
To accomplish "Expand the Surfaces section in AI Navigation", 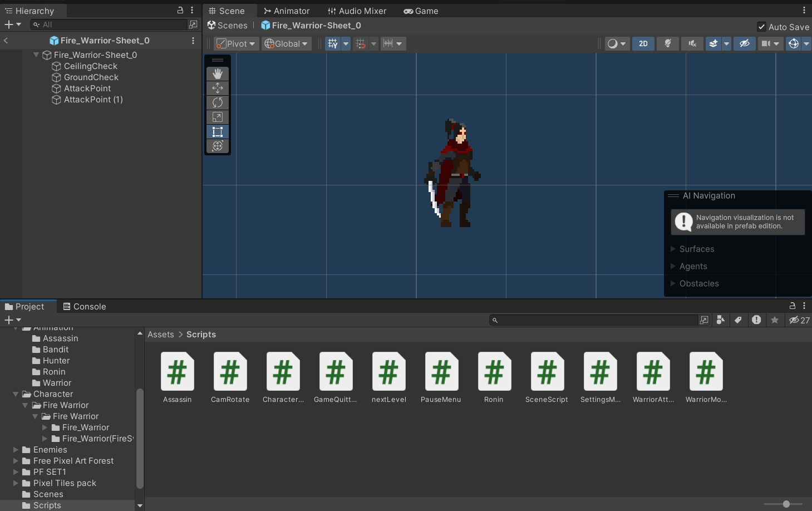I will [673, 249].
